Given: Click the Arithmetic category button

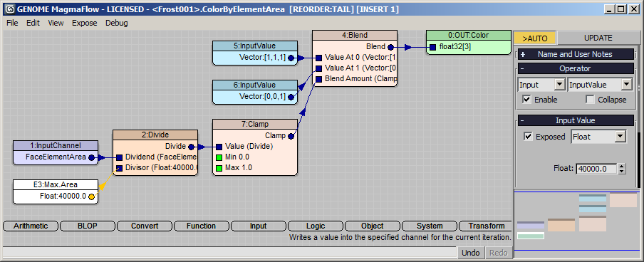Looking at the screenshot, I should coord(31,226).
